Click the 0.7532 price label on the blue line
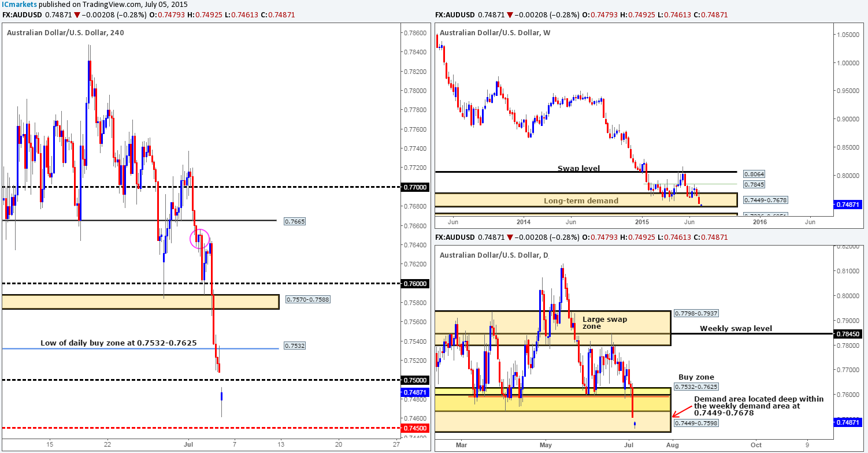Image resolution: width=868 pixels, height=453 pixels. point(294,346)
